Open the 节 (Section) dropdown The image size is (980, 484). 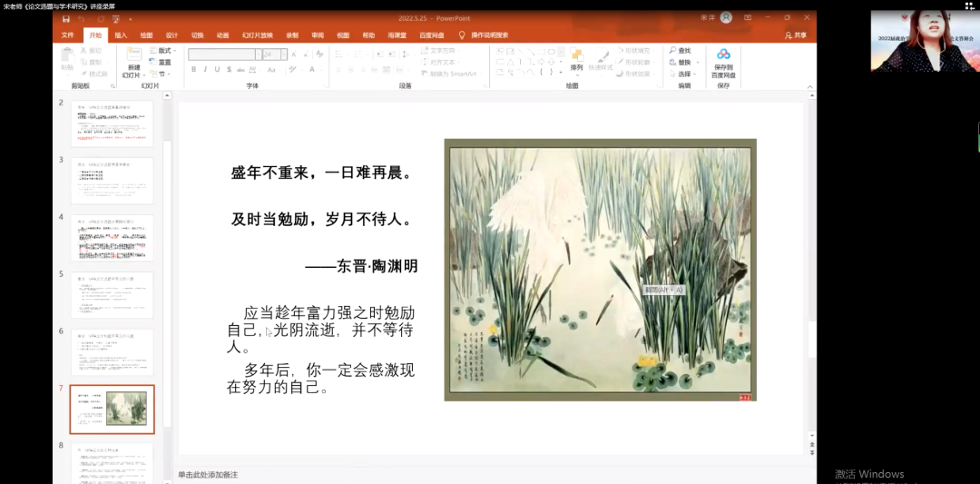click(159, 74)
